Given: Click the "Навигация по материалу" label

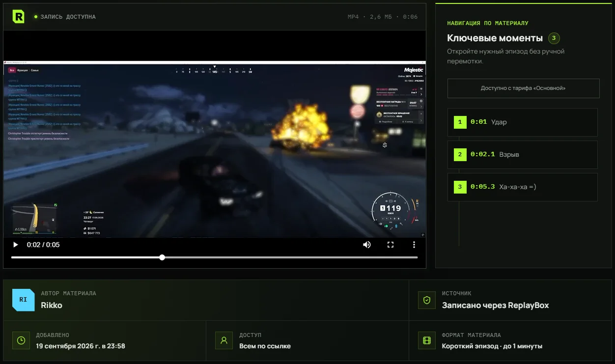Looking at the screenshot, I should click(488, 24).
